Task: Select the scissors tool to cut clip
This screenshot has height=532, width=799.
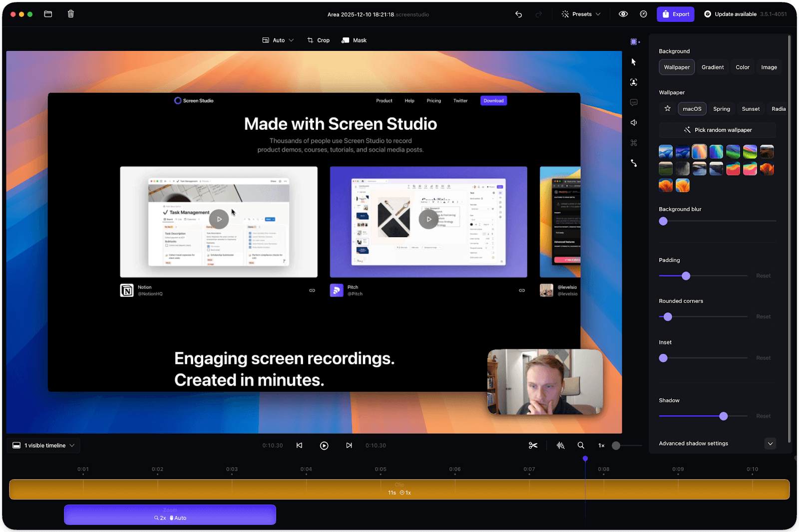Action: [x=532, y=445]
